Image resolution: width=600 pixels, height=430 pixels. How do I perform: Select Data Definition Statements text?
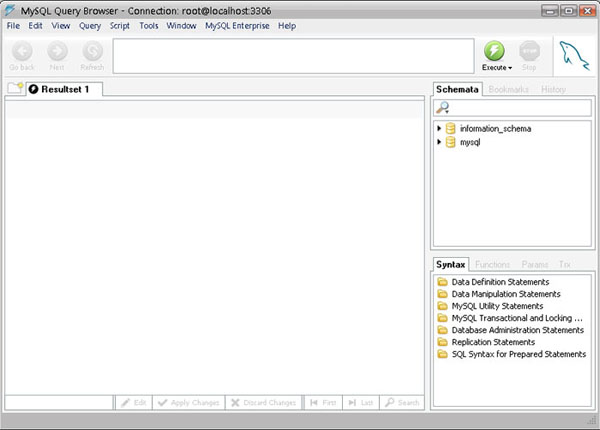501,282
